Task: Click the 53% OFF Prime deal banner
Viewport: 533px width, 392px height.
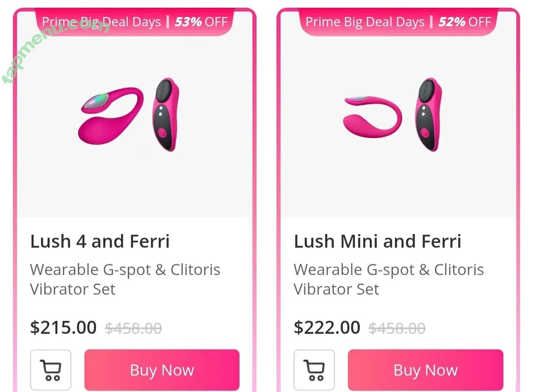Action: coord(135,22)
